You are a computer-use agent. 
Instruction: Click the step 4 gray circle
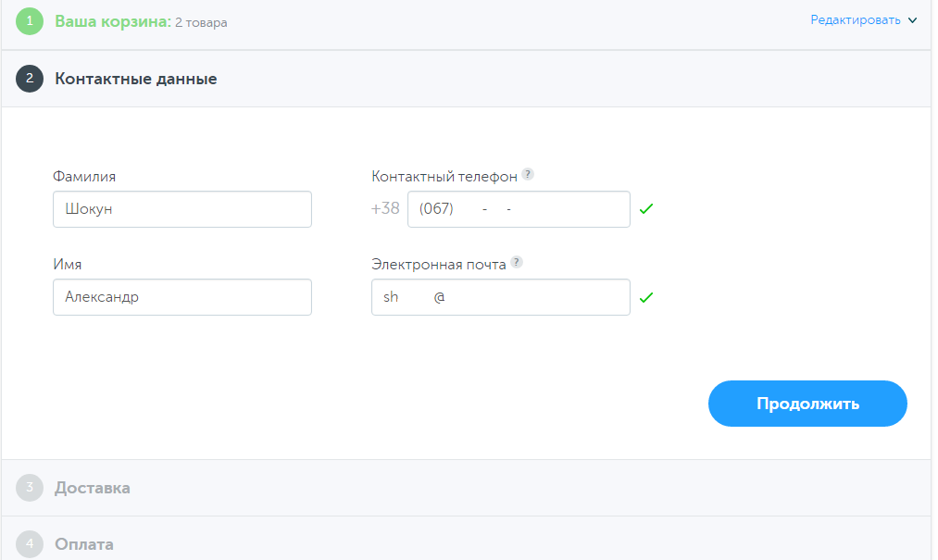[x=30, y=544]
